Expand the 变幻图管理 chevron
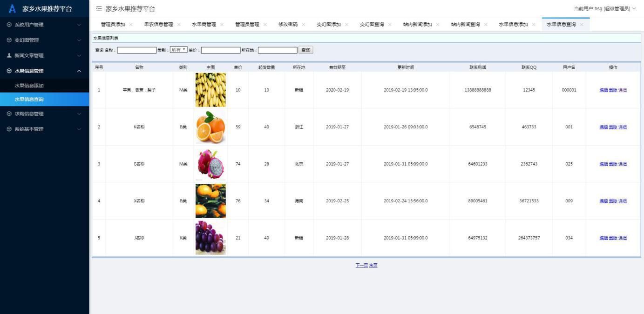 tap(79, 40)
